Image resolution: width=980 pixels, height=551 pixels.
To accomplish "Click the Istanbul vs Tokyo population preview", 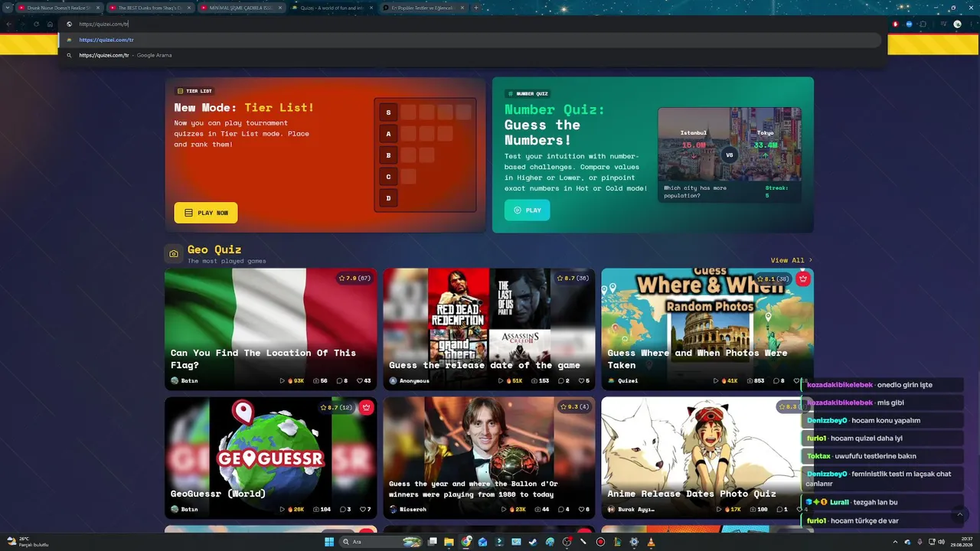I will coord(730,155).
